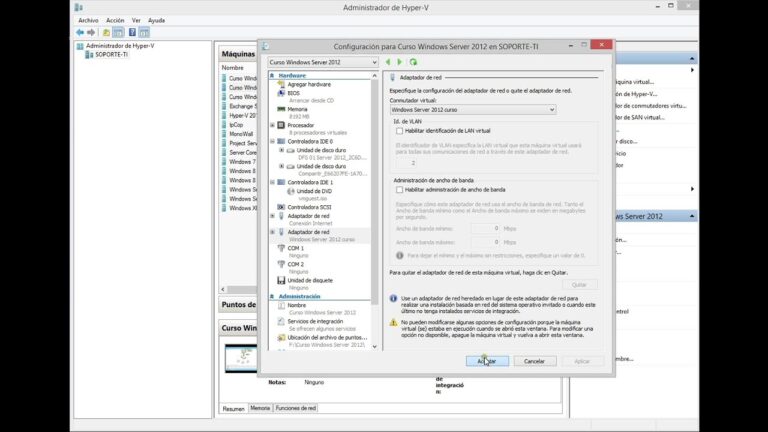Enable Habilitar administración de ancho de banda checkbox
Viewport: 768px width, 432px height.
point(400,190)
